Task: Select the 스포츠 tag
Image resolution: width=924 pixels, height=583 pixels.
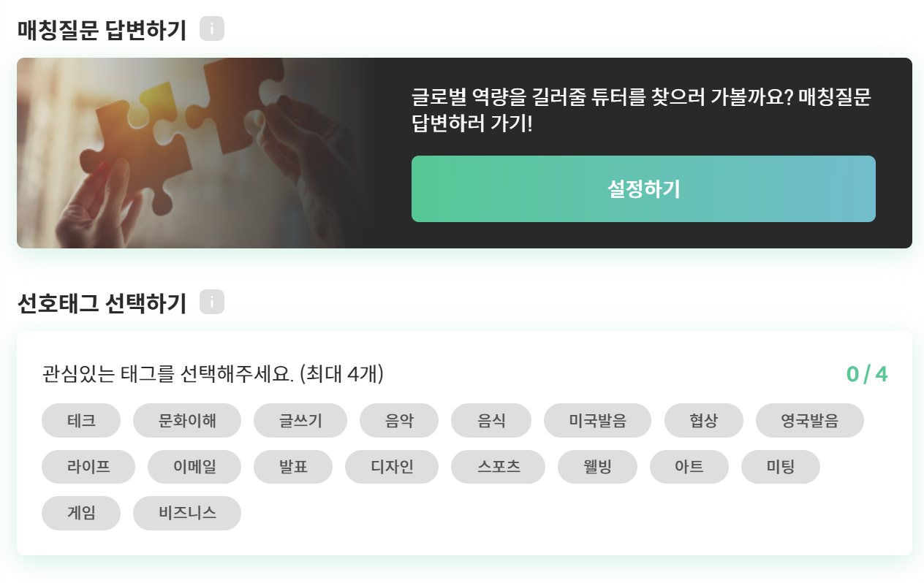Action: (x=499, y=467)
